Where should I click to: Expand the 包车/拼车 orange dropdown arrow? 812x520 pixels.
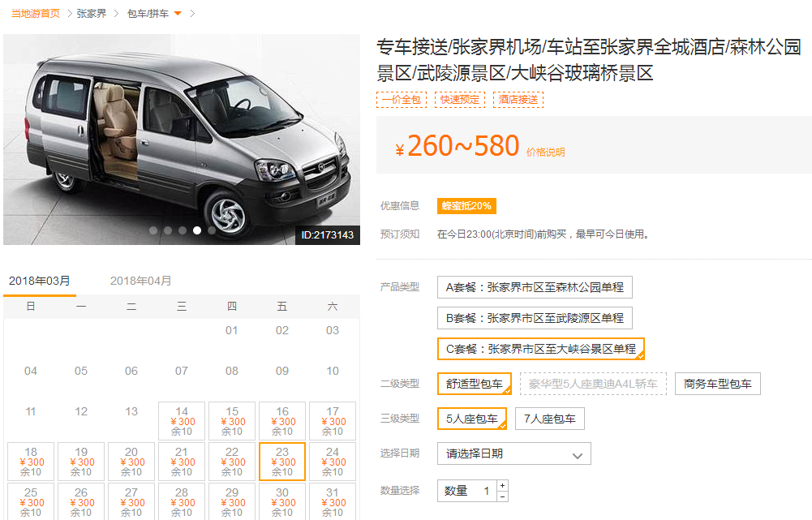point(178,14)
